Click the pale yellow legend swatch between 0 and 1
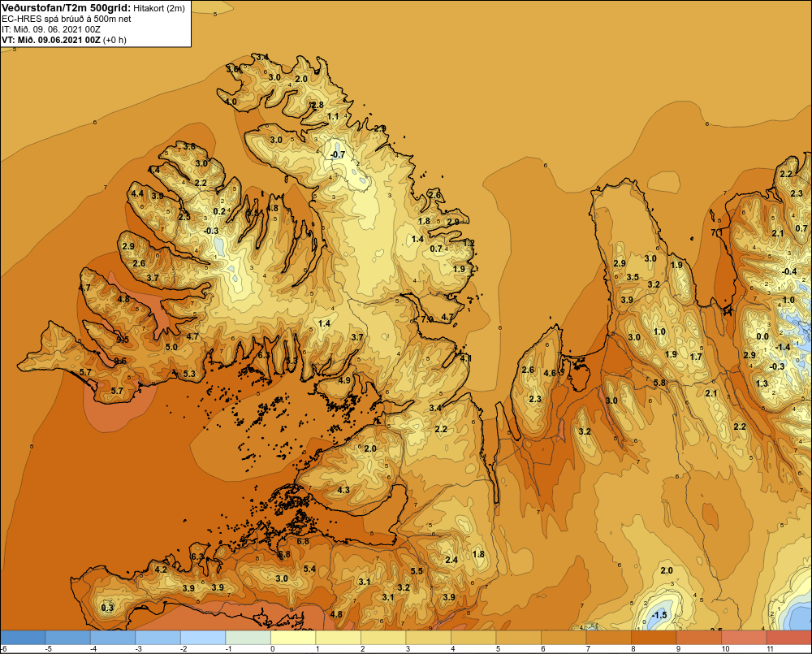812x654 pixels. (293, 638)
